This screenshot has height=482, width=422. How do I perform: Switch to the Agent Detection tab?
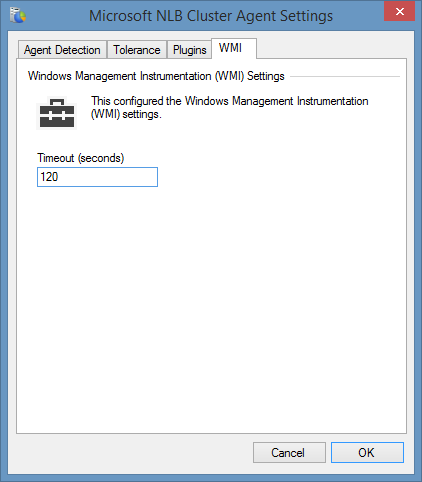pos(62,50)
